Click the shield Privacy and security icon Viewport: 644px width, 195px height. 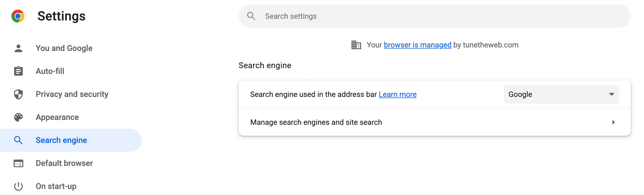point(18,94)
